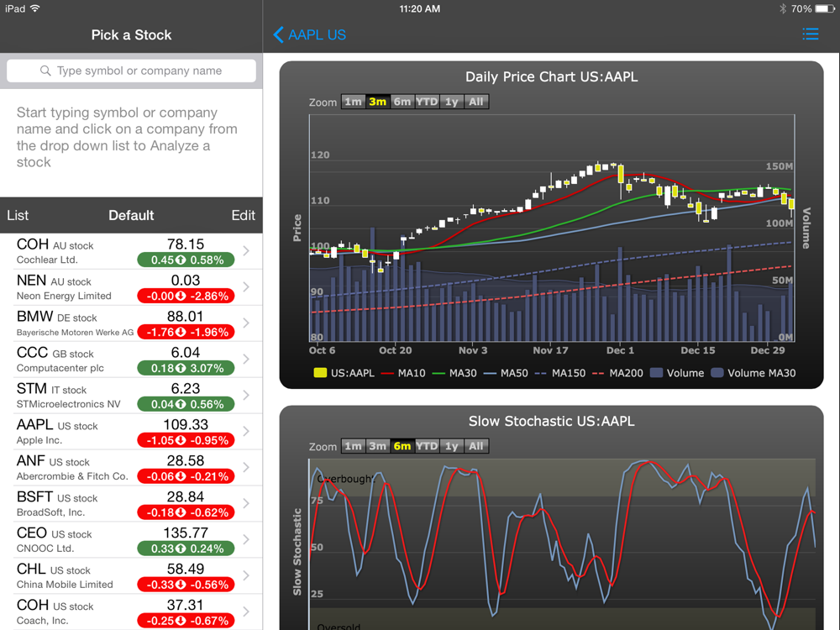Screen dimensions: 840x630
Task: Set Daily Price Chart zoom to 6m
Action: point(402,102)
